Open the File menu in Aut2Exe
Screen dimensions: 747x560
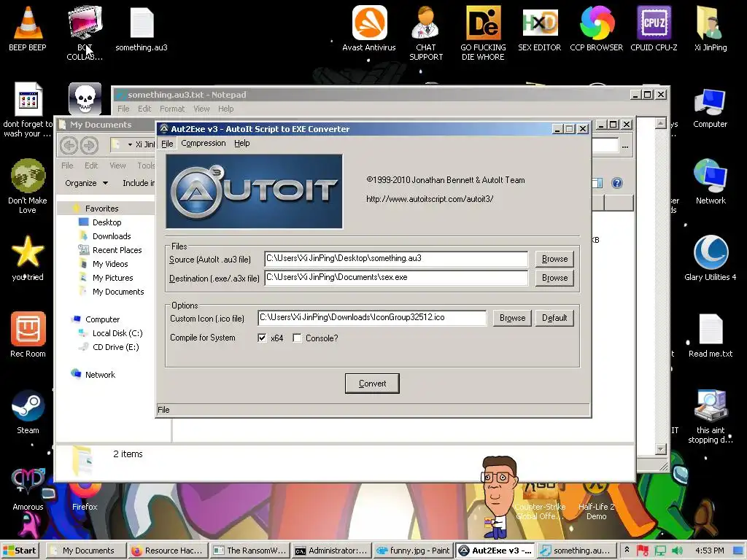click(x=167, y=144)
